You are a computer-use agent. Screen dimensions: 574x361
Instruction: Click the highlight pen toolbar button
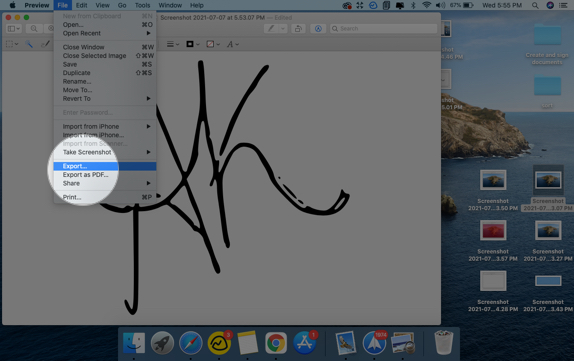click(271, 29)
